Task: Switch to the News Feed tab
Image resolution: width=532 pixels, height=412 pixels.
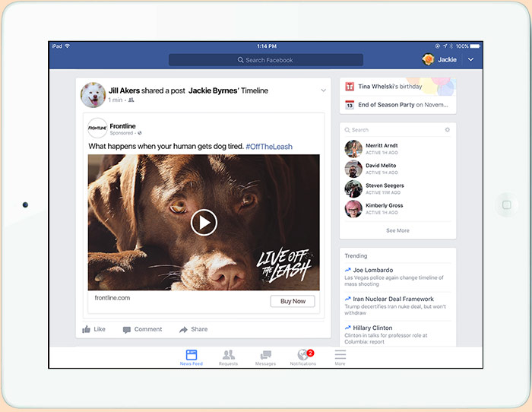Action: pos(191,355)
